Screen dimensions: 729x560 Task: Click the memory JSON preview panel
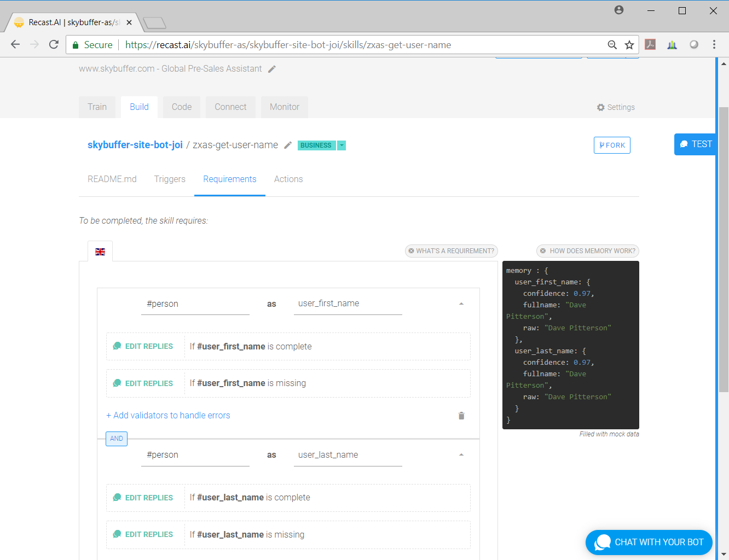571,345
